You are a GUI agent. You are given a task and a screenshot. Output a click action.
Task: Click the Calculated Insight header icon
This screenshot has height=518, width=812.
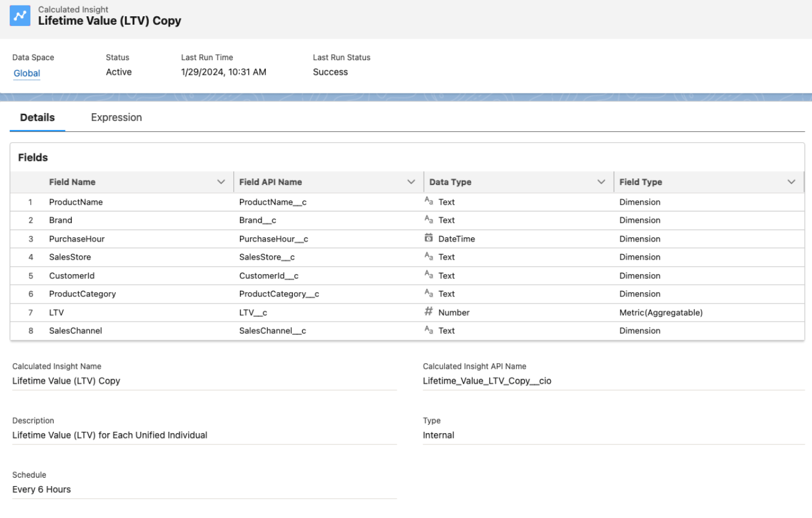pos(20,16)
